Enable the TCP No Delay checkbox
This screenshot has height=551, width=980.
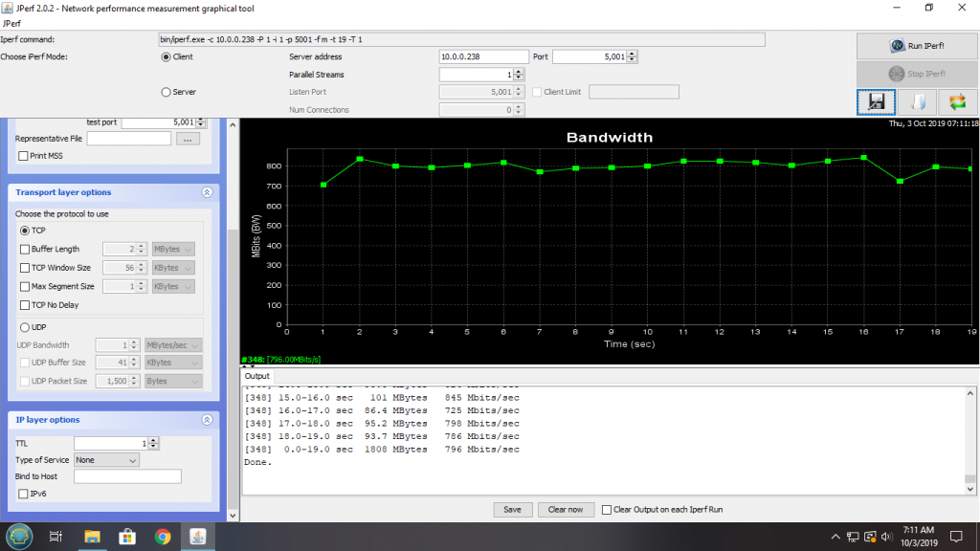25,305
